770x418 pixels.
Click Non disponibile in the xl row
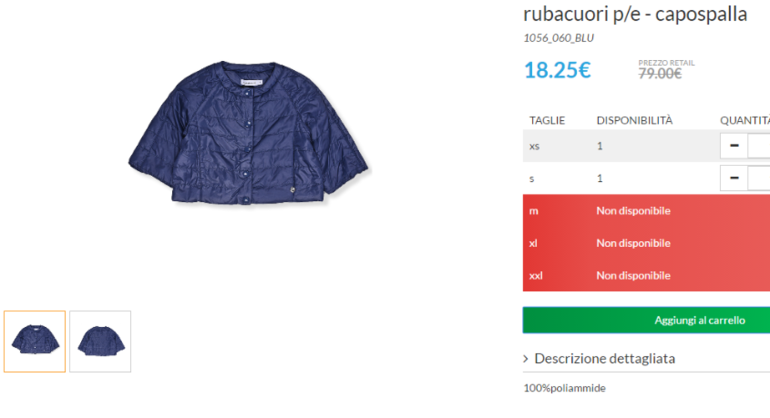(633, 243)
